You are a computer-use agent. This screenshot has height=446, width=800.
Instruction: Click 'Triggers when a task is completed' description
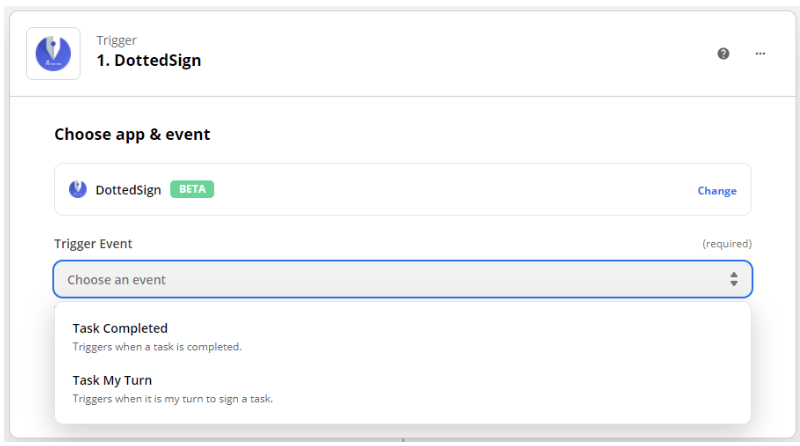point(157,347)
